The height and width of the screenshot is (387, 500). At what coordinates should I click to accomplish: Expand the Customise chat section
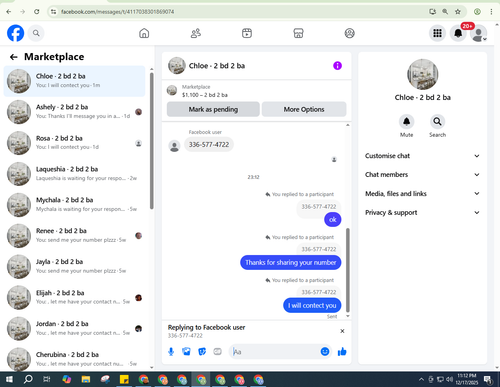422,156
